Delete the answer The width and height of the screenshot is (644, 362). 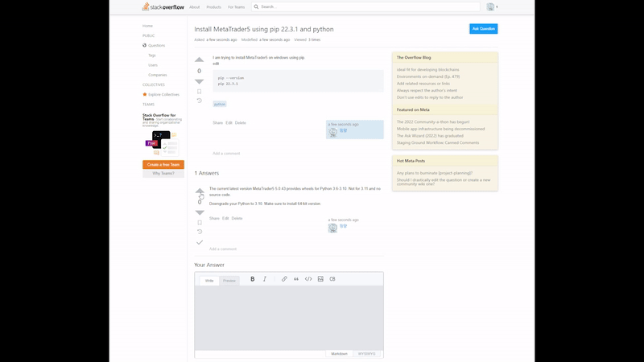point(237,218)
